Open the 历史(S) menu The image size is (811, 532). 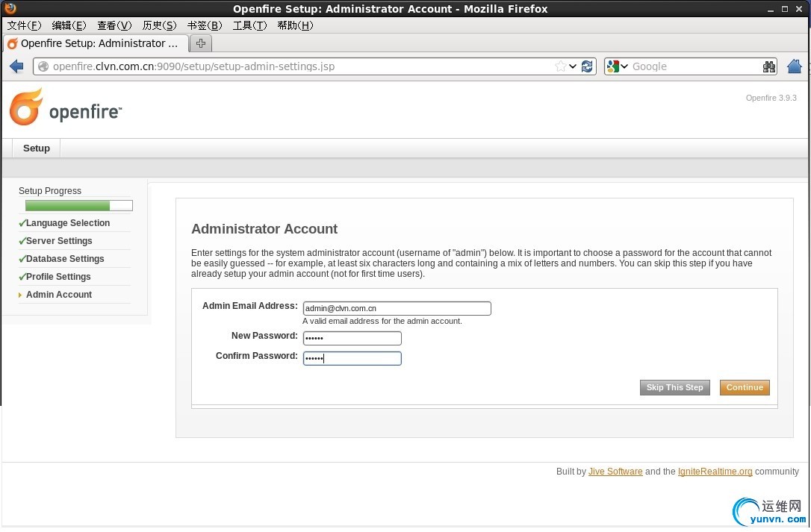(x=159, y=25)
